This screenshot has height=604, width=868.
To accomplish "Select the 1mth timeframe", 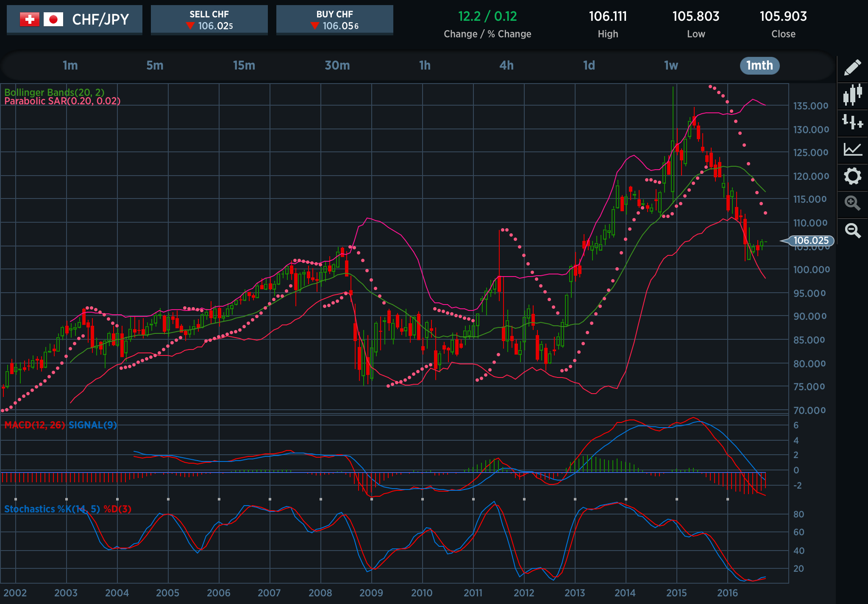I will (759, 65).
